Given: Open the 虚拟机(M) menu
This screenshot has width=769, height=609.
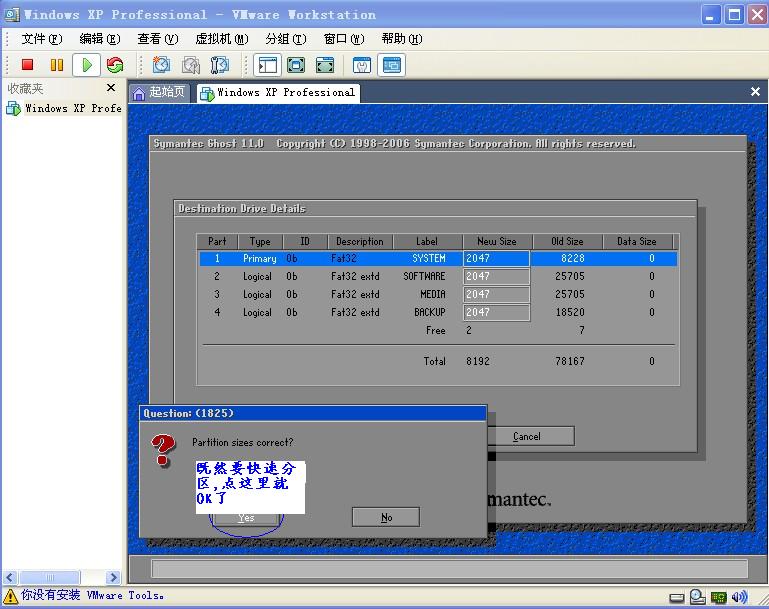Looking at the screenshot, I should [222, 39].
